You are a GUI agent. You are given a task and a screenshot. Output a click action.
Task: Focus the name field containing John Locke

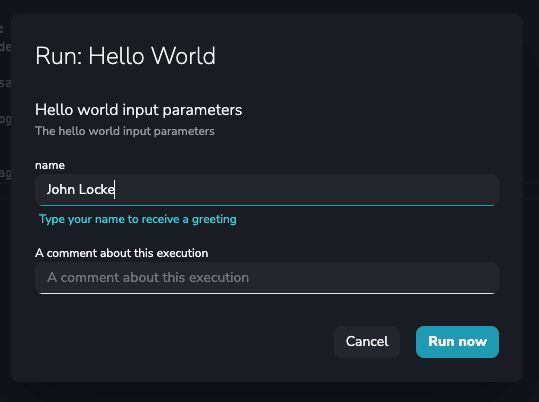point(267,190)
